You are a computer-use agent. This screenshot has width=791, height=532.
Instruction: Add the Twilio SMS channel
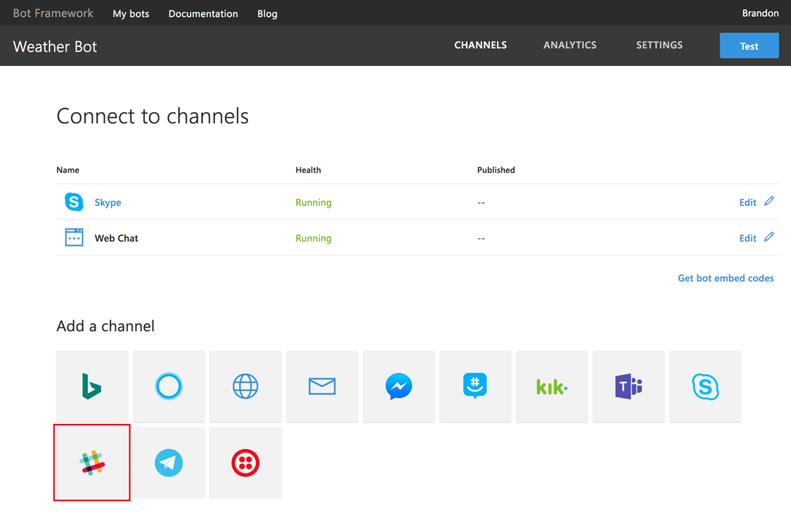245,463
